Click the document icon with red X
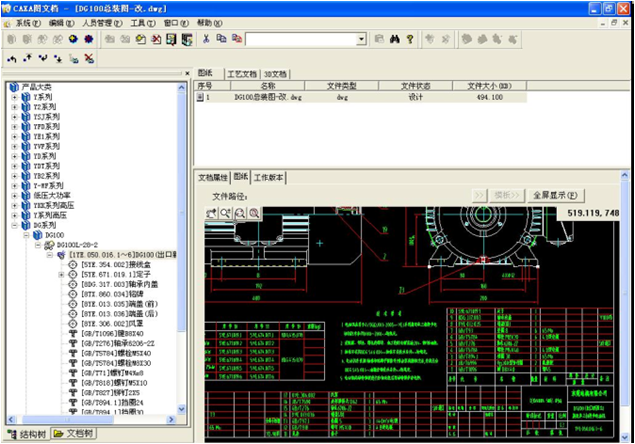The width and height of the screenshot is (635, 444). tap(156, 39)
